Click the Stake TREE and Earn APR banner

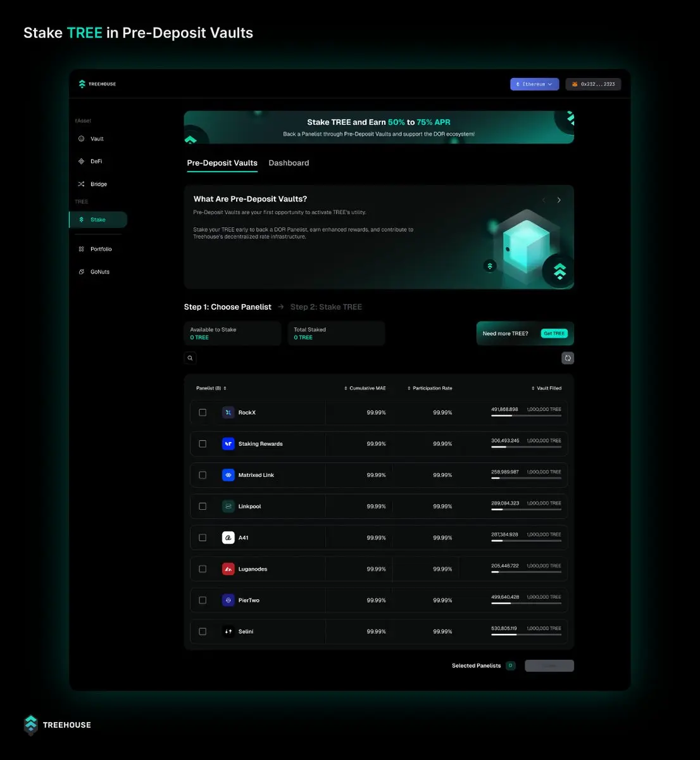(379, 127)
